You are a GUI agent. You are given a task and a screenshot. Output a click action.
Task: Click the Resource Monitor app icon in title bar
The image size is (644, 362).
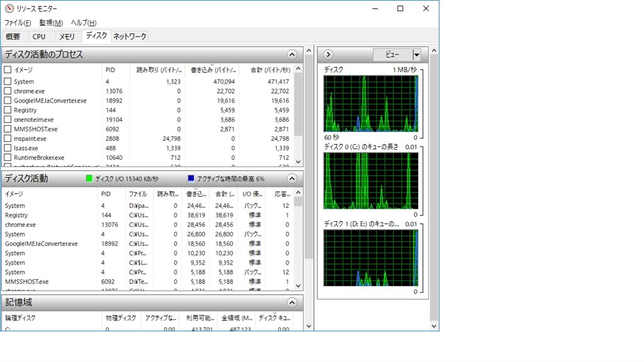pyautogui.click(x=9, y=8)
